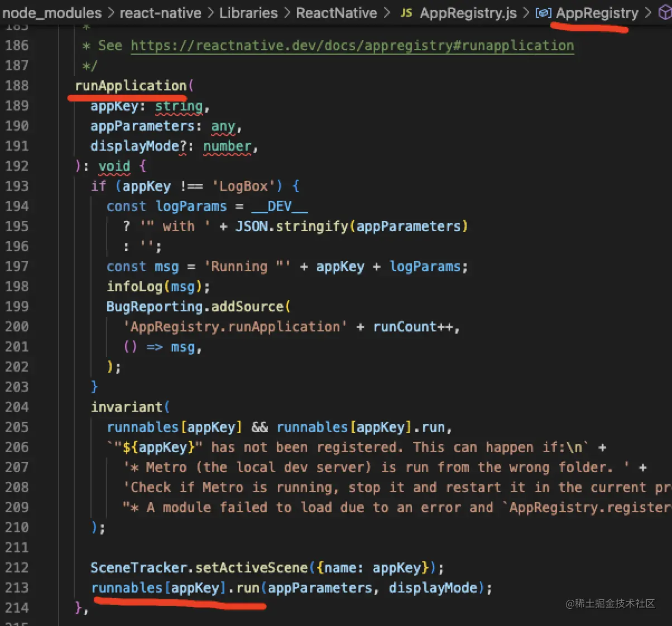Open the AppRegistry.js file breadcrumb

(x=468, y=13)
